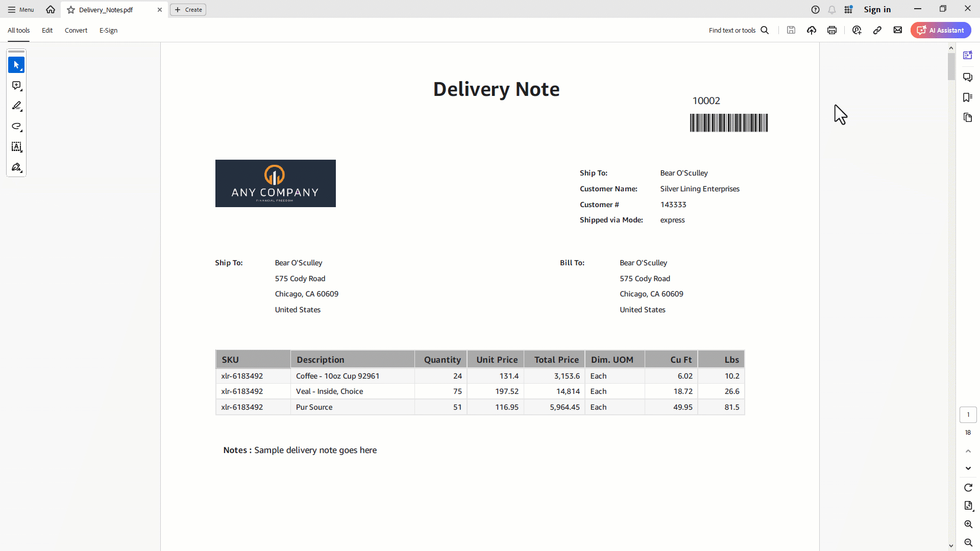Select the arrow selection tool
The width and height of the screenshot is (980, 551).
pyautogui.click(x=16, y=65)
